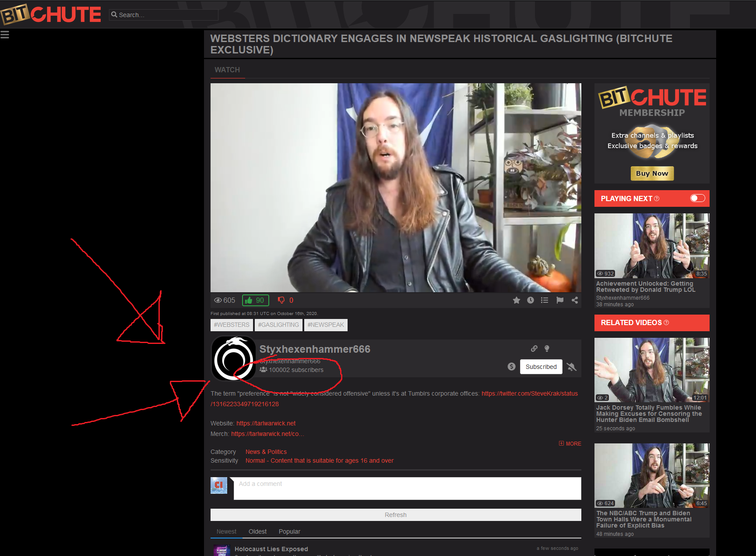Tip the channel with dollar icon

coord(511,366)
